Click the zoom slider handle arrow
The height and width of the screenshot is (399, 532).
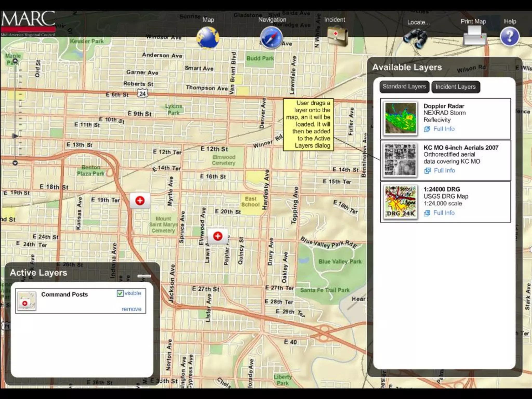tap(15, 136)
